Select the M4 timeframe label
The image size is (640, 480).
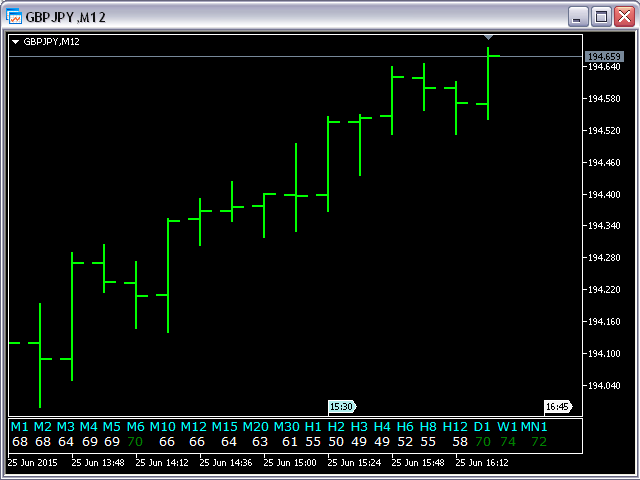point(89,427)
